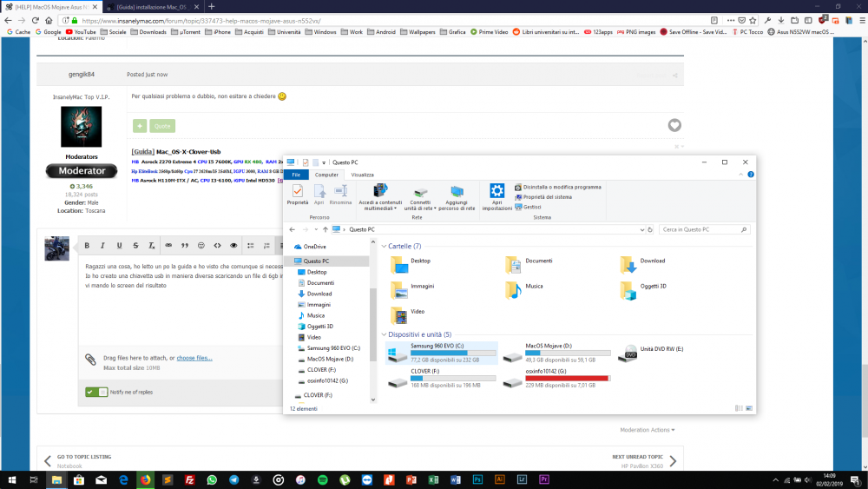868x489 pixels.
Task: Toggle the editor preview eye icon
Action: pos(233,245)
